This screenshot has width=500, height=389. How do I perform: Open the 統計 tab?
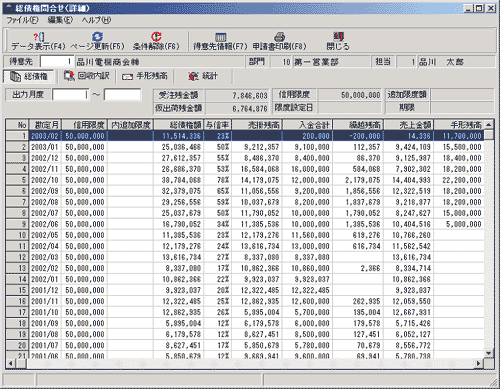tap(203, 76)
